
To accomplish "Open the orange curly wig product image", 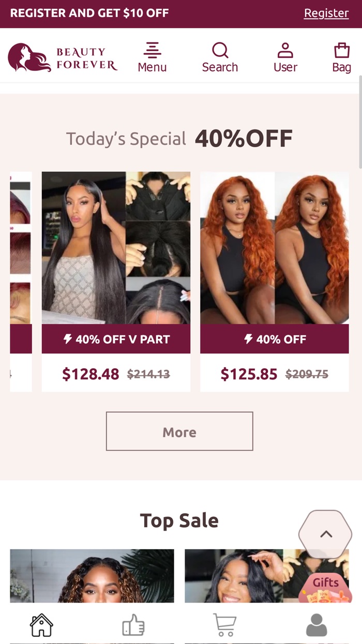I will 275,248.
